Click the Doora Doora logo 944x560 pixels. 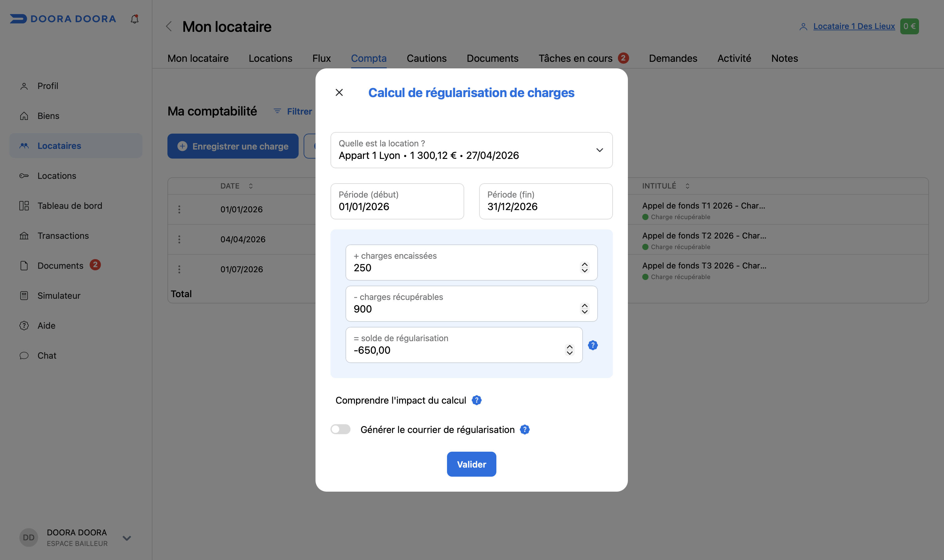[x=63, y=19]
